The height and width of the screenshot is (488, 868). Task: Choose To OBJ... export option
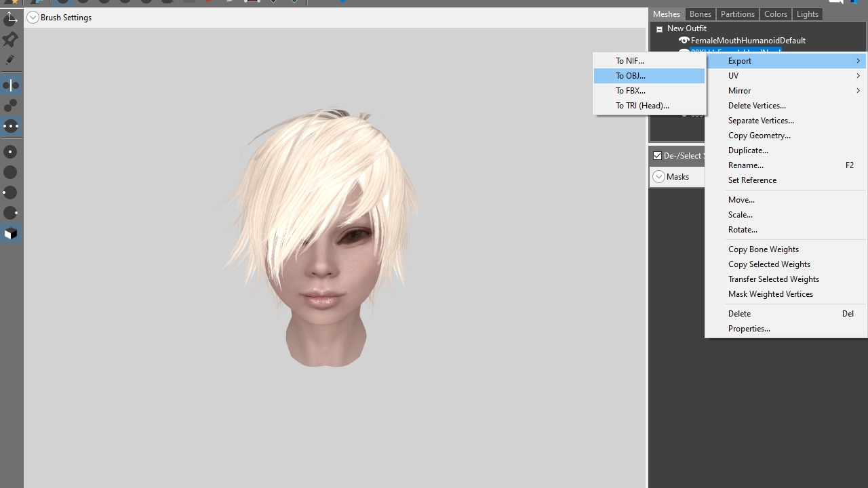(x=650, y=76)
